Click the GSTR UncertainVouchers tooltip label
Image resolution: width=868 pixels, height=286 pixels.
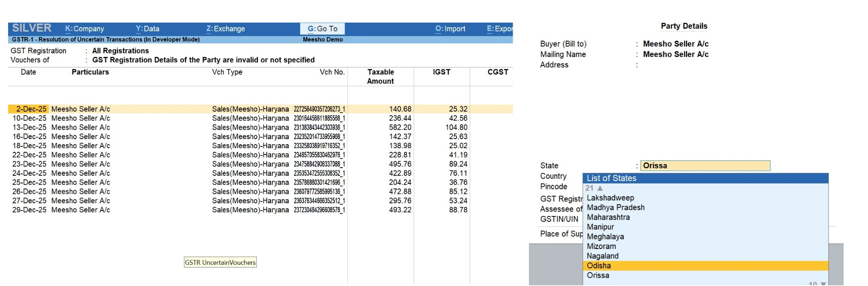pos(220,263)
